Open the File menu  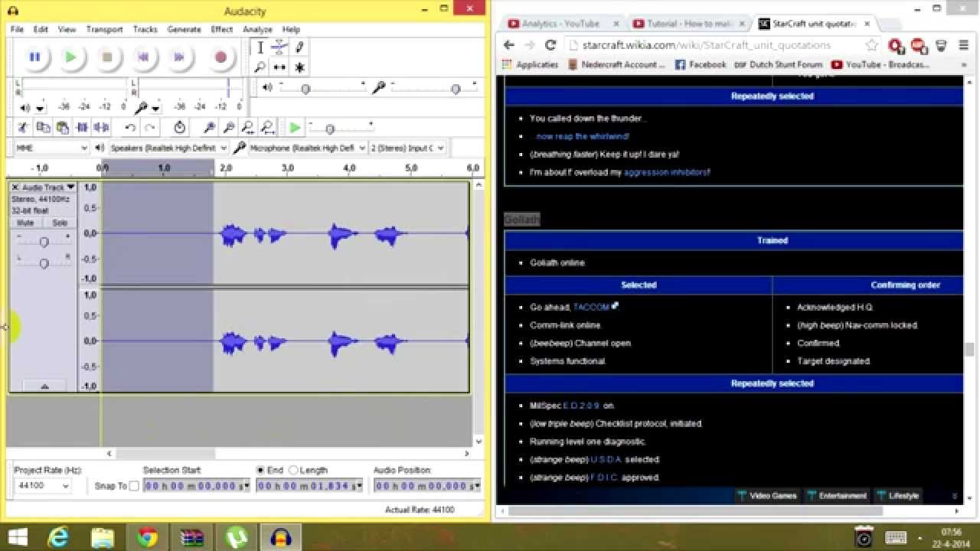[x=17, y=29]
